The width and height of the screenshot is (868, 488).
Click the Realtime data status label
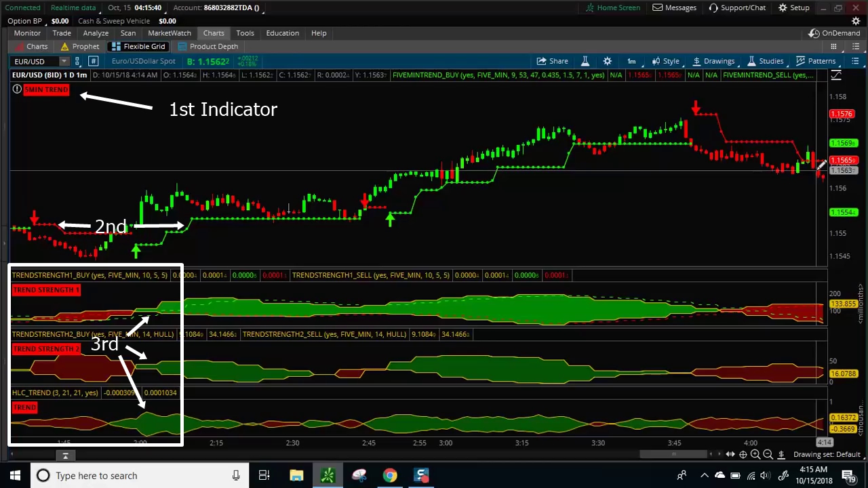73,7
